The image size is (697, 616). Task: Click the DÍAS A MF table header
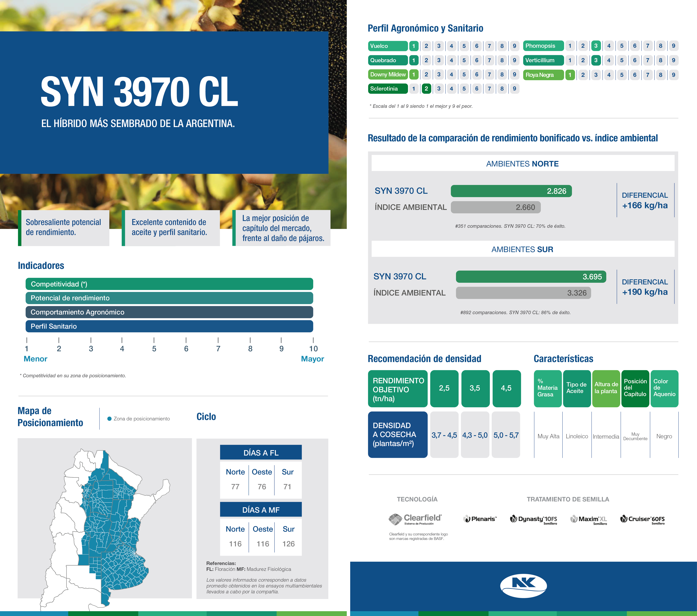261,510
